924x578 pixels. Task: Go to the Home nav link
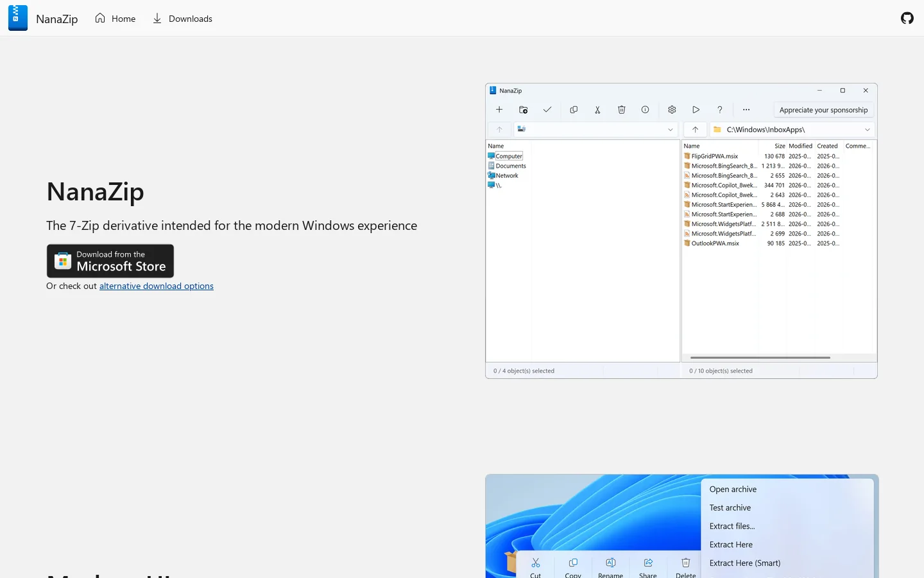(116, 19)
